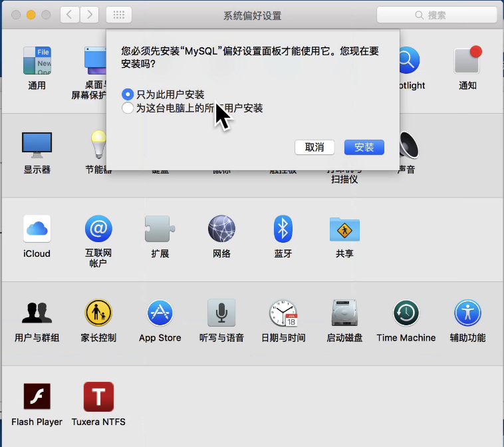The image size is (504, 447).
Task: Open Desktop & Screen Saver (桌面) icon
Action: pyautogui.click(x=96, y=61)
